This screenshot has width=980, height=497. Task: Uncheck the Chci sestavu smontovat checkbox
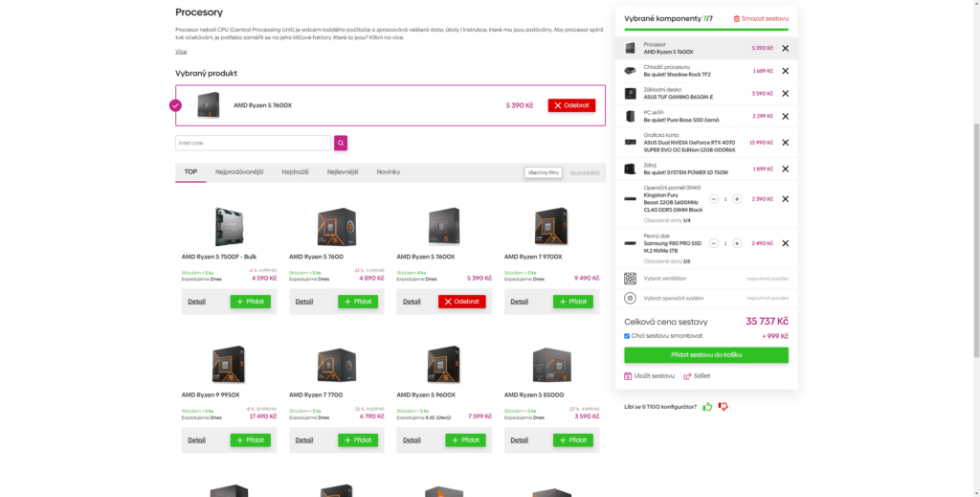628,336
